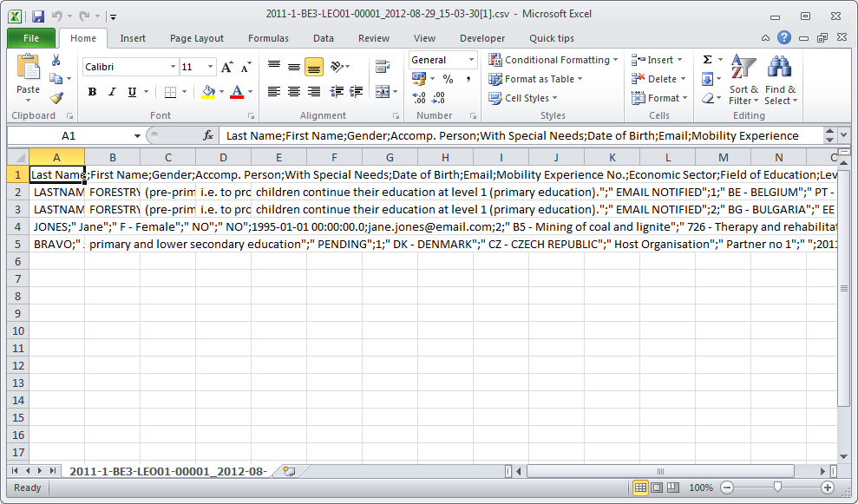This screenshot has width=858, height=504.
Task: Apply the red Font Color
Action: [x=237, y=92]
